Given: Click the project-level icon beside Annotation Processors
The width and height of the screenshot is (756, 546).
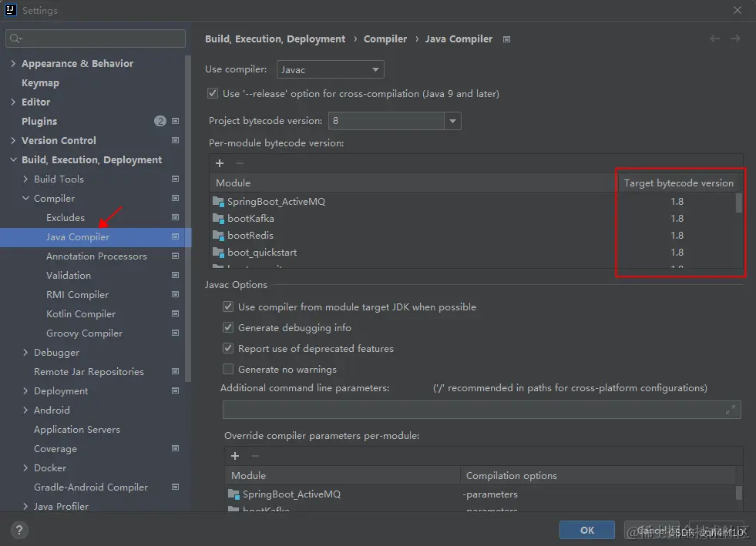Looking at the screenshot, I should click(x=175, y=256).
